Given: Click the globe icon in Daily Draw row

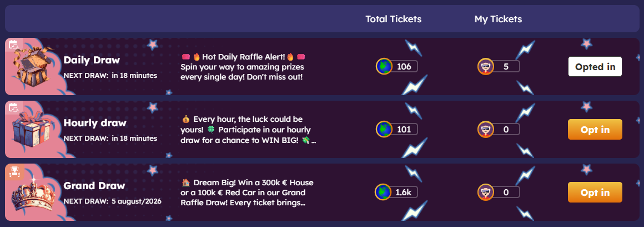Looking at the screenshot, I should (384, 67).
